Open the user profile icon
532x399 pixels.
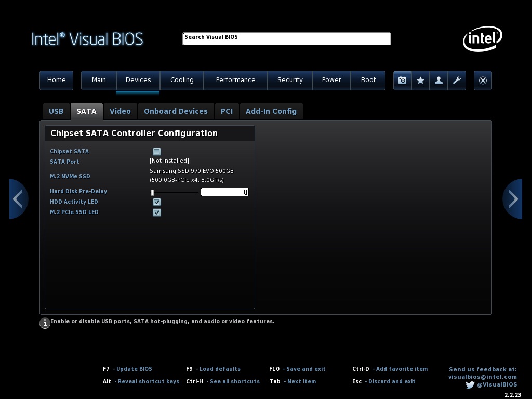[x=438, y=81]
